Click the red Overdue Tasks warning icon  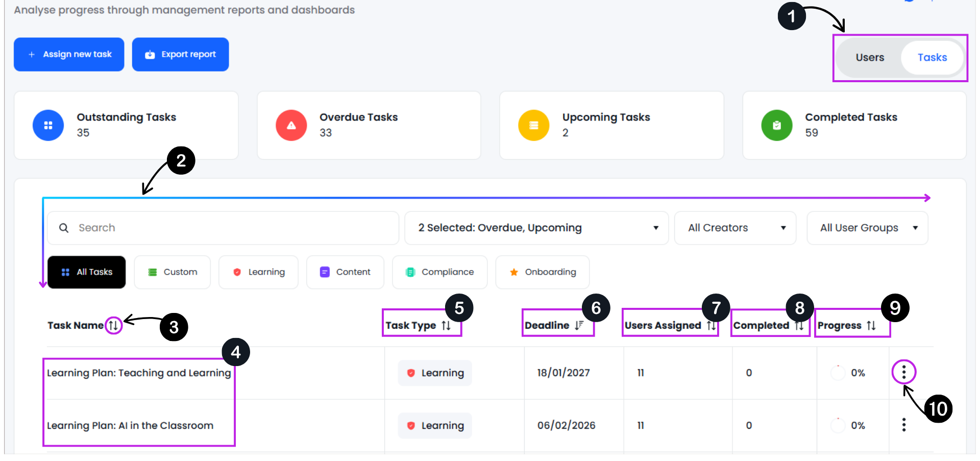pos(291,125)
